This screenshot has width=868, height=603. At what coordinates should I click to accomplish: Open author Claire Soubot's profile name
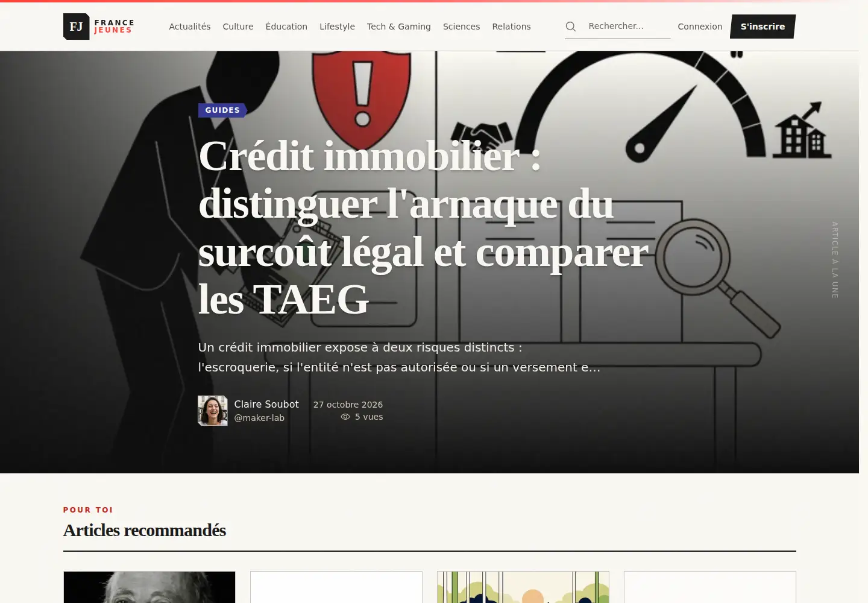click(266, 404)
